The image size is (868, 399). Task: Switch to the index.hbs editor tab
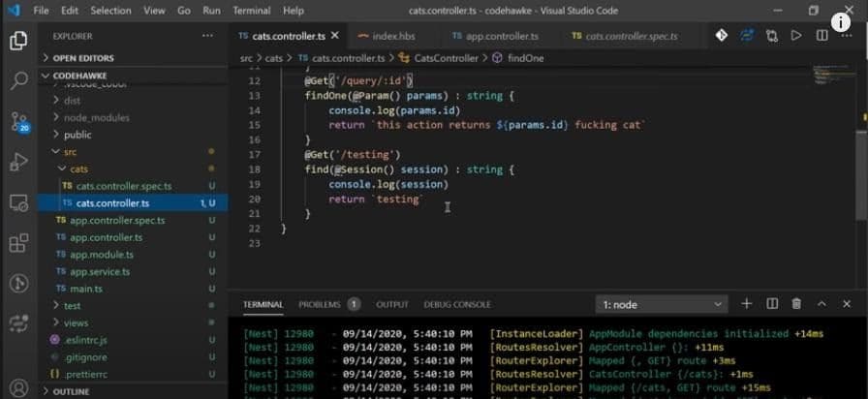pos(393,36)
